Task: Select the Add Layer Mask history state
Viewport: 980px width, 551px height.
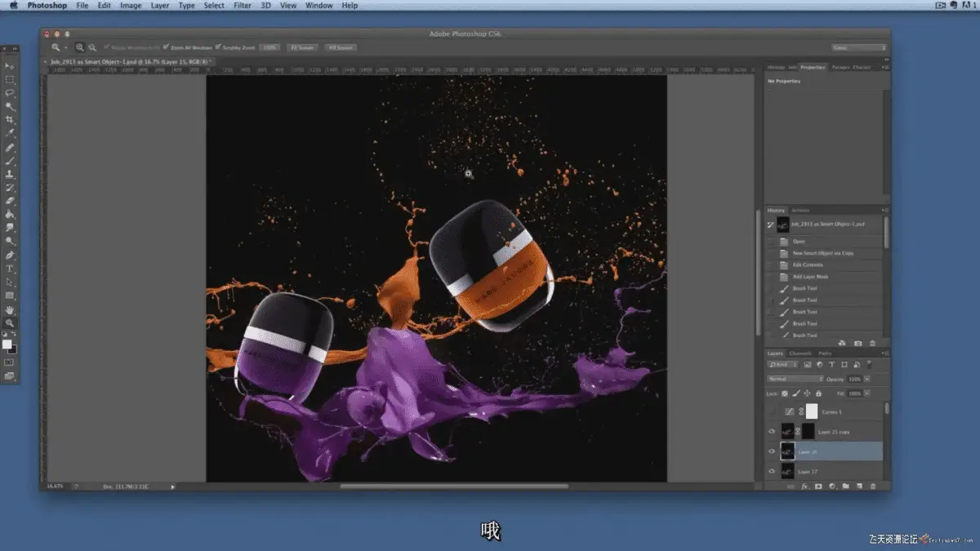Action: (x=825, y=277)
